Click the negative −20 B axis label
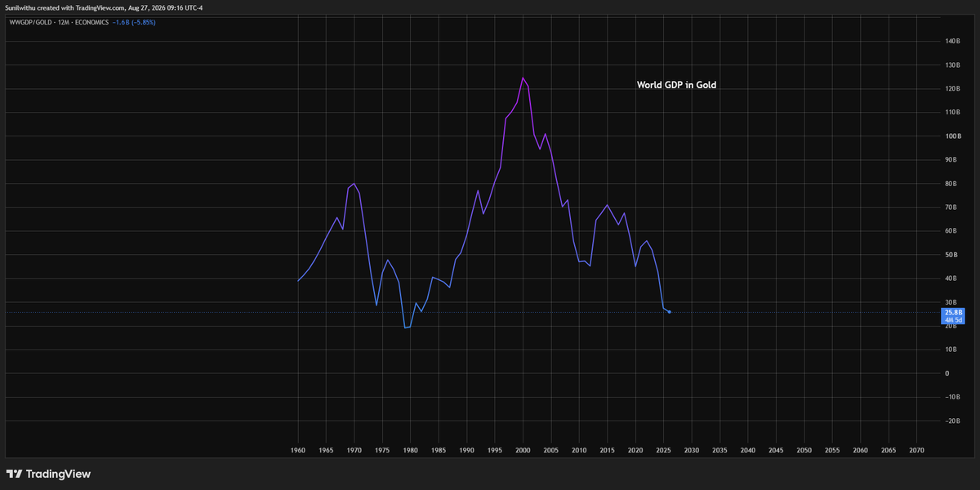Screen dimensions: 980x490 pyautogui.click(x=953, y=421)
